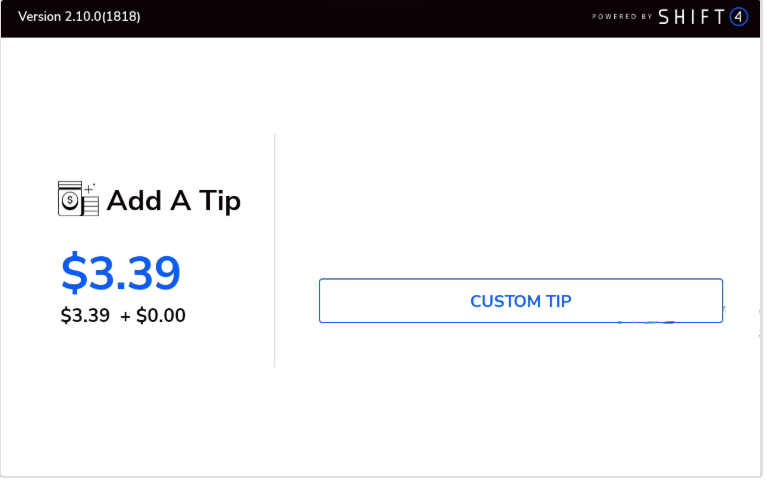Click the black header bar center
The height and width of the screenshot is (482, 767).
point(383,18)
